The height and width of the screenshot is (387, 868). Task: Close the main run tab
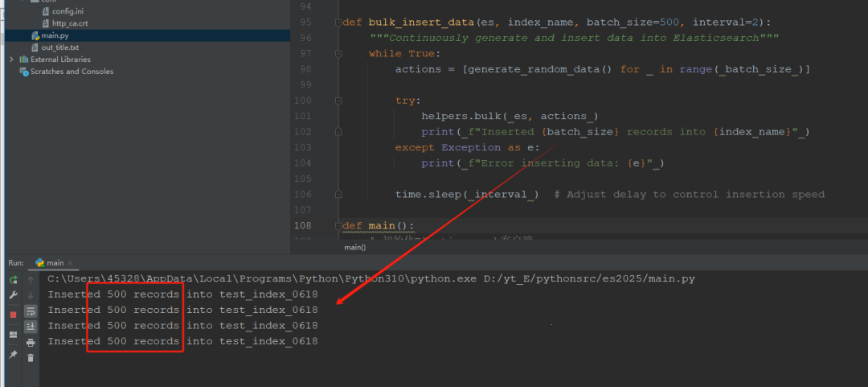71,263
